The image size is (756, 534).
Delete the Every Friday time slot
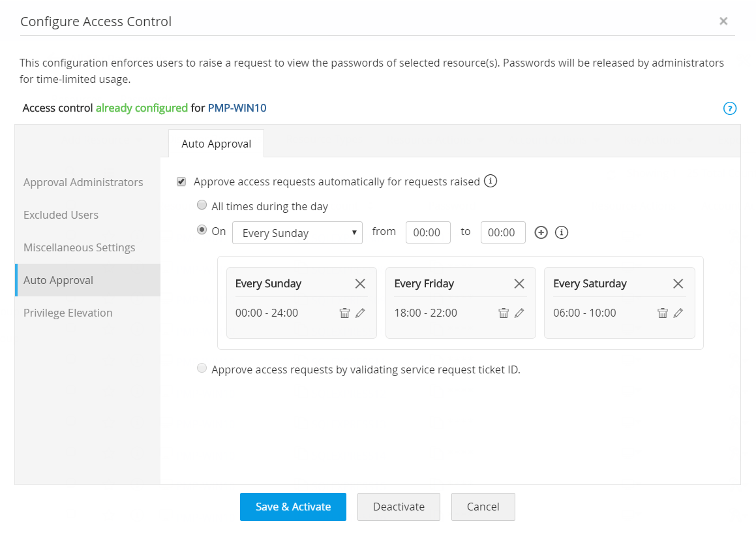point(504,313)
